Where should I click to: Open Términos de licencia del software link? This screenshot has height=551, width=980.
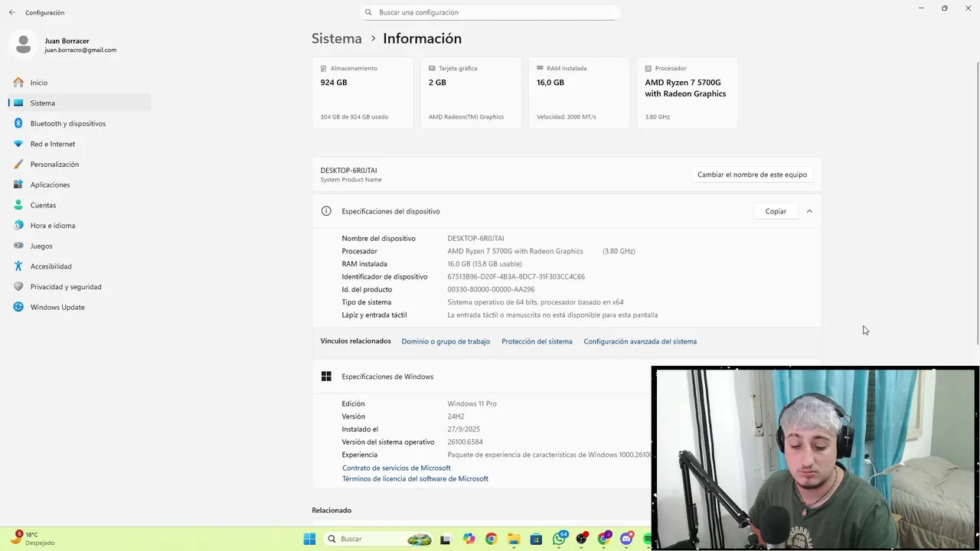tap(415, 478)
